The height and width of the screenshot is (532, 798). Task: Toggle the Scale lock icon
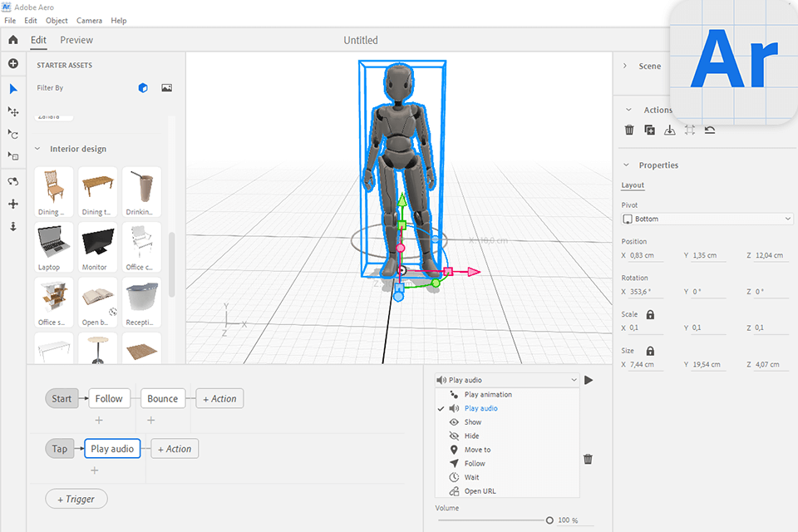(x=650, y=315)
